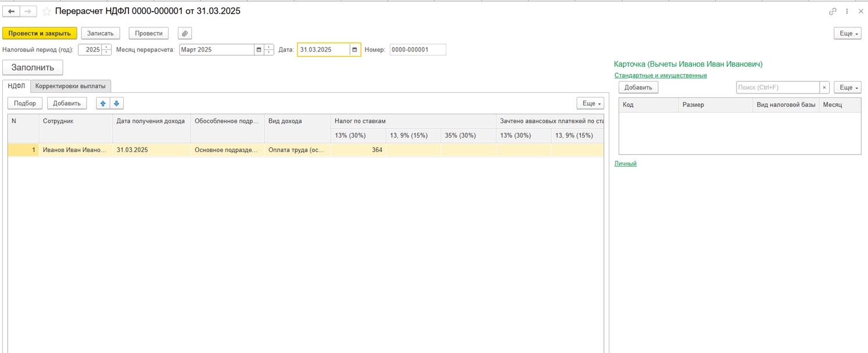Click the Заполнить button
Screen dimensions: 868x353
coord(33,67)
